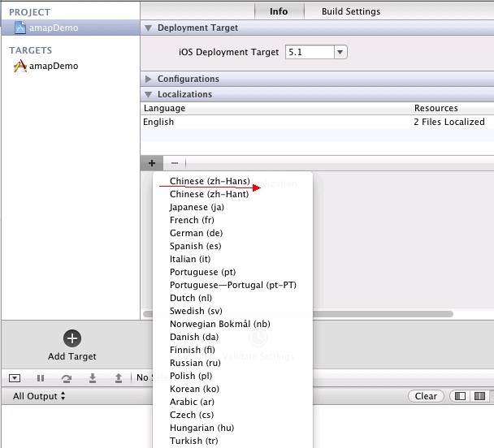Collapse the Localizations section
The height and width of the screenshot is (448, 494).
[x=148, y=94]
